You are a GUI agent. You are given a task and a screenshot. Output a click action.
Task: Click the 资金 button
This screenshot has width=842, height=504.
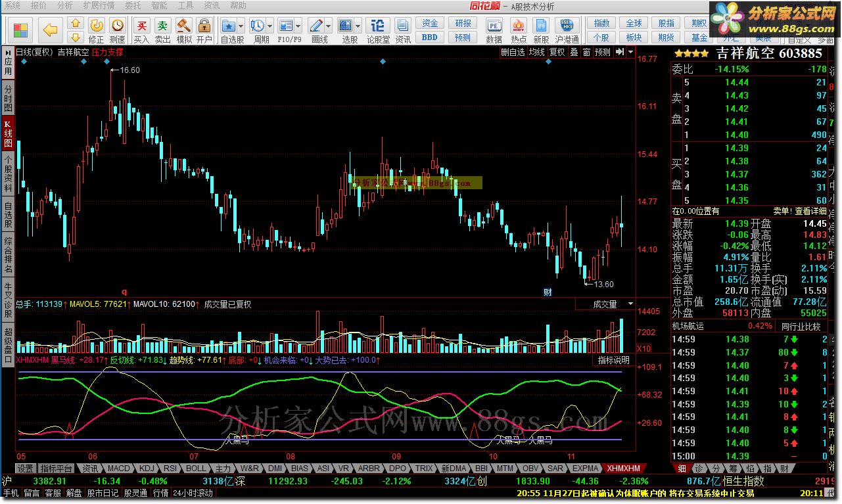tap(430, 24)
